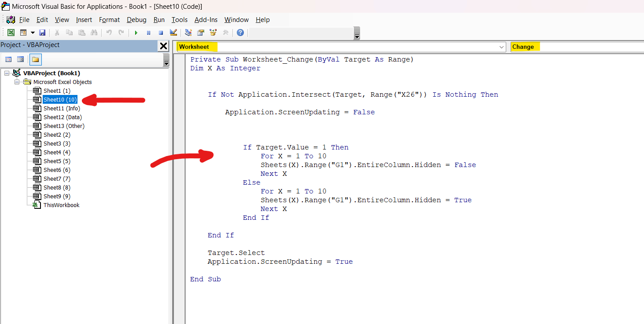Image resolution: width=644 pixels, height=324 pixels.
Task: Open the Debug menu
Action: pos(136,20)
